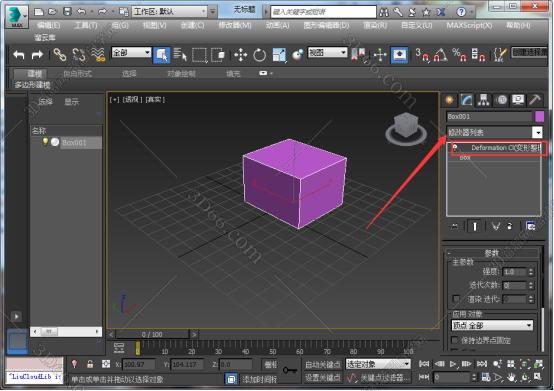Screen dimensions: 554x391
Task: Open the Motion panel wheel tab
Action: 501,100
